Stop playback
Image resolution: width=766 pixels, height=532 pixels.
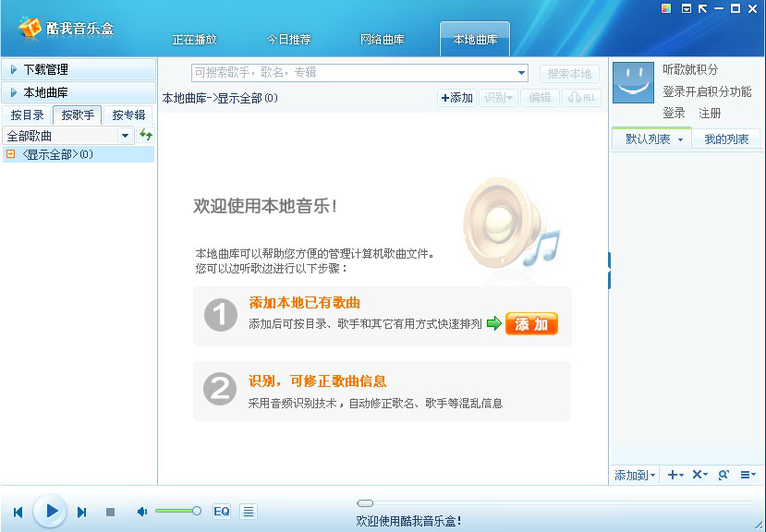pyautogui.click(x=110, y=512)
